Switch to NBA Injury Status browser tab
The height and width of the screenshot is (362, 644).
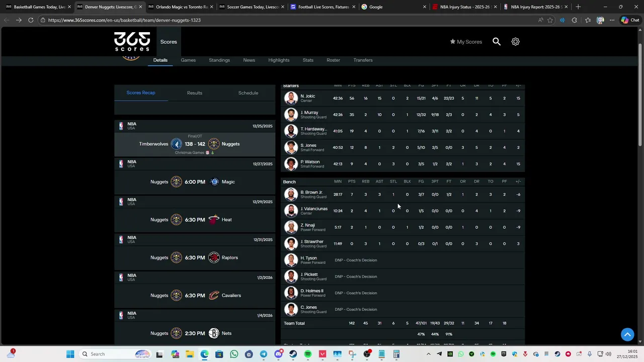coord(465,7)
